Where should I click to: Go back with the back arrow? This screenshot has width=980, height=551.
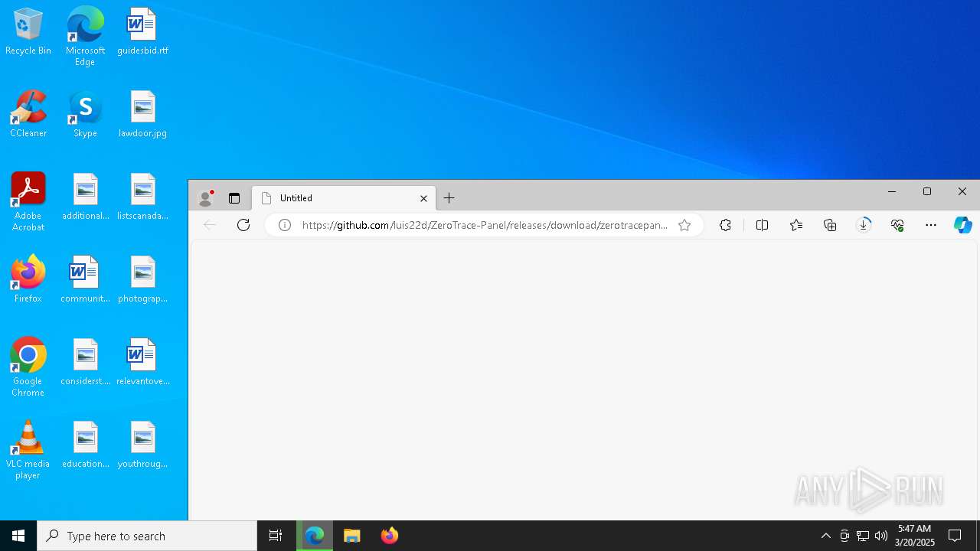pos(210,225)
